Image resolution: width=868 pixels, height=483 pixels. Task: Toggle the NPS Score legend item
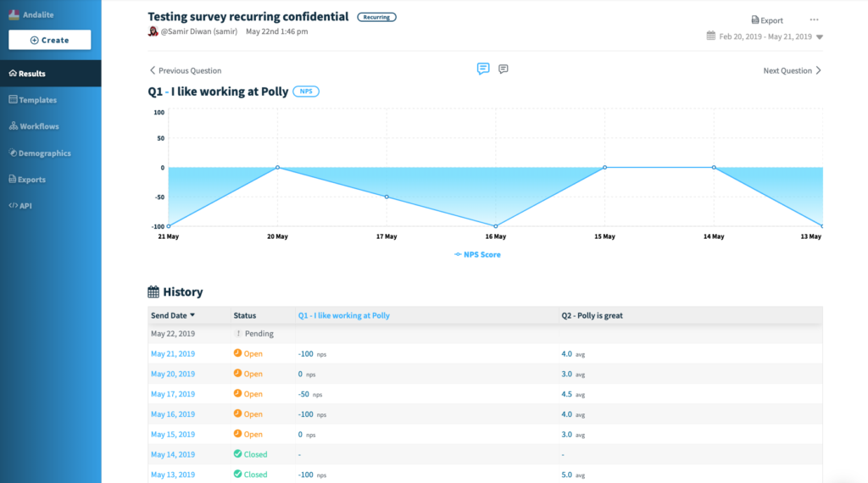[x=477, y=254]
